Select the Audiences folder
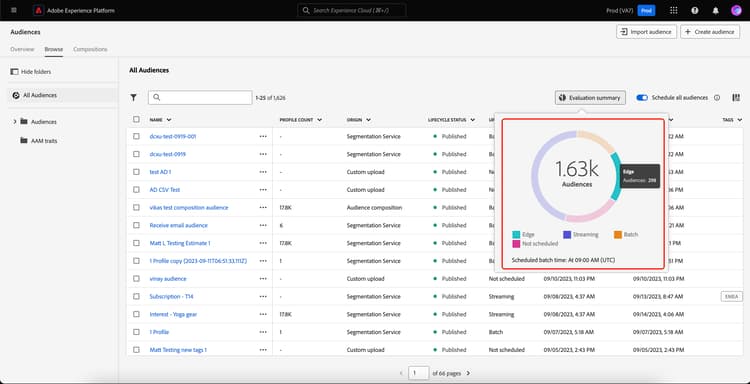This screenshot has height=384, width=750. [x=44, y=121]
